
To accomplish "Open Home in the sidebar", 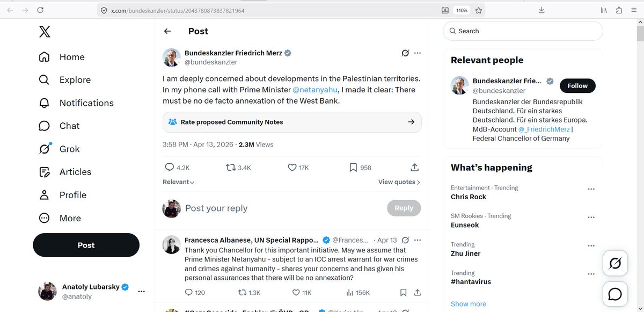I will pos(62,57).
